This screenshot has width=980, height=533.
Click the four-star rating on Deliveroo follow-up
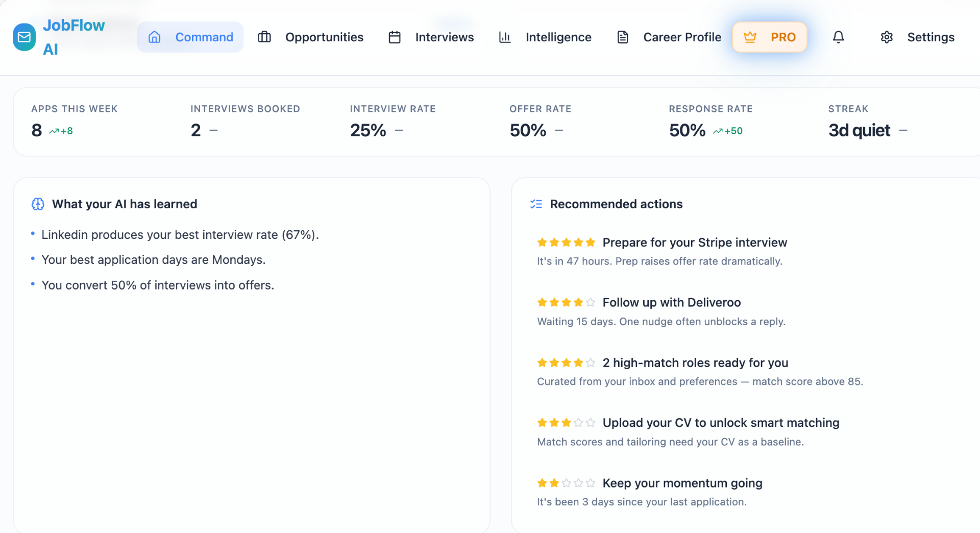tap(566, 303)
